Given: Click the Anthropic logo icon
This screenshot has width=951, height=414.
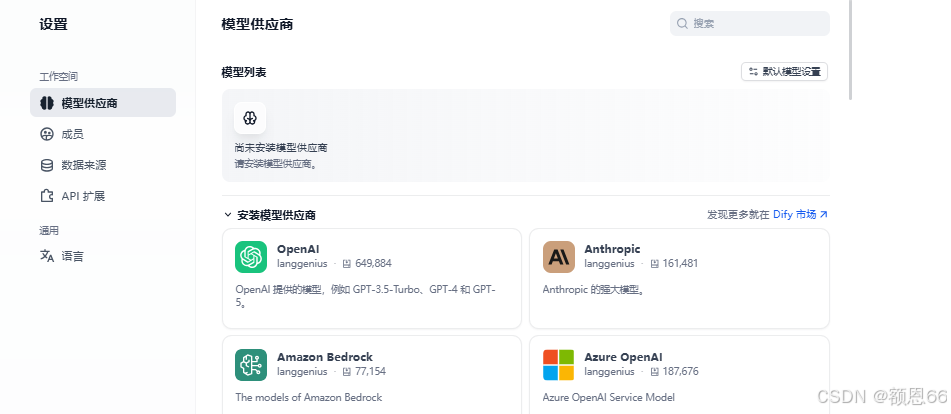Looking at the screenshot, I should tap(559, 257).
